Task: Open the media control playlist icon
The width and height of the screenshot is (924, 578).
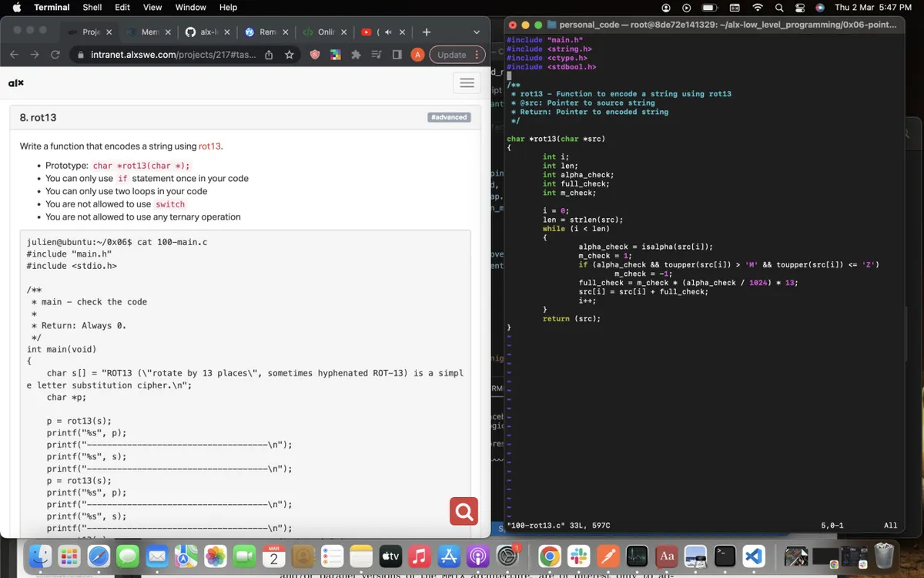Action: [376, 55]
